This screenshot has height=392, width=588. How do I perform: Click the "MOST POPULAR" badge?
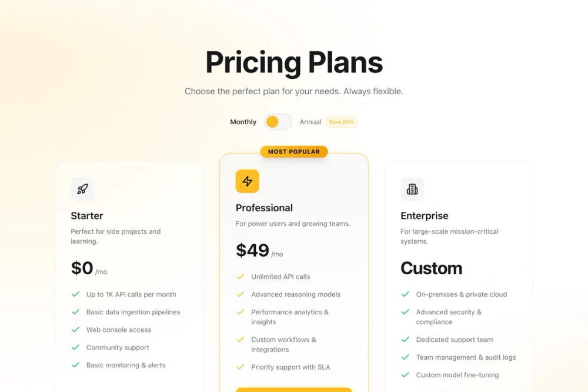pyautogui.click(x=294, y=151)
